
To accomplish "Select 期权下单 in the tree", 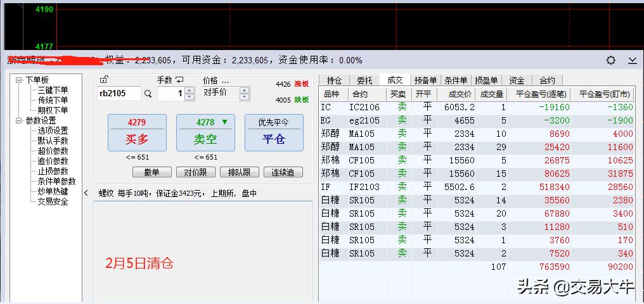I will pos(53,110).
